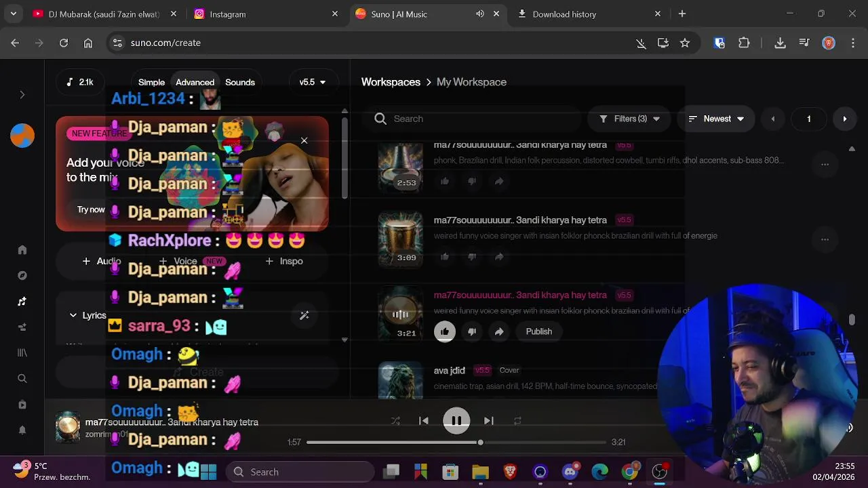
Task: Skip to the previous track
Action: (424, 421)
